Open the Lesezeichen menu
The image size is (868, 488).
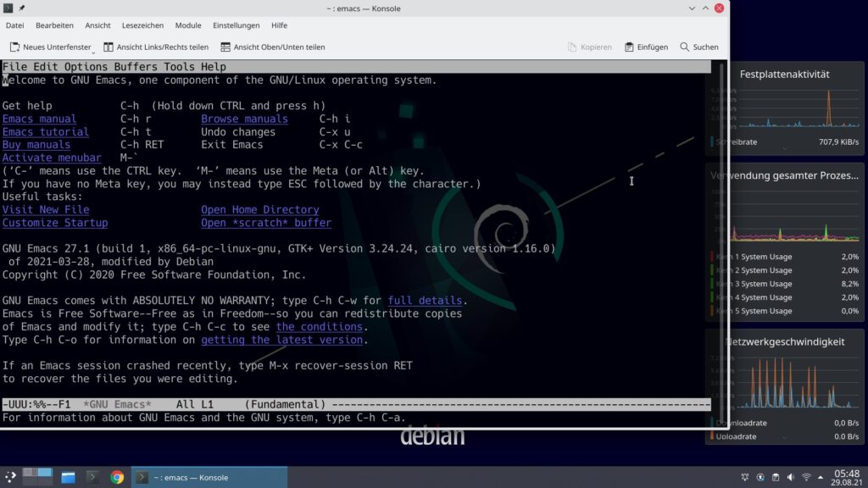[142, 25]
